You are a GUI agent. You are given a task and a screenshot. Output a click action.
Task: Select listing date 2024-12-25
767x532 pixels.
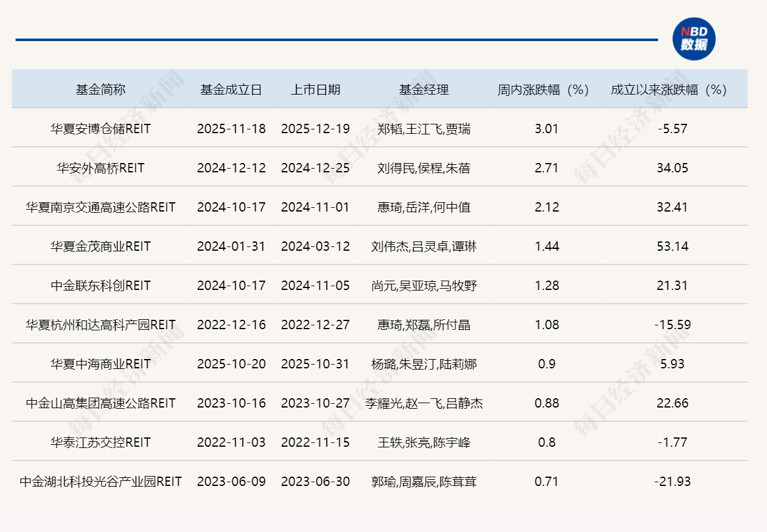[x=315, y=168]
